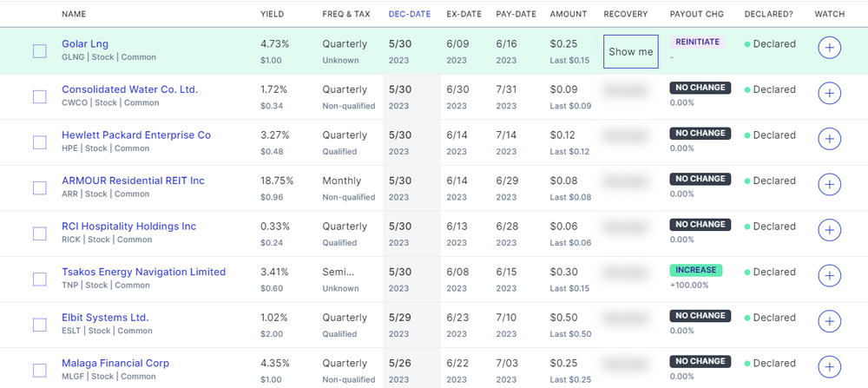Click the FREQ & TAX column header

coord(346,15)
